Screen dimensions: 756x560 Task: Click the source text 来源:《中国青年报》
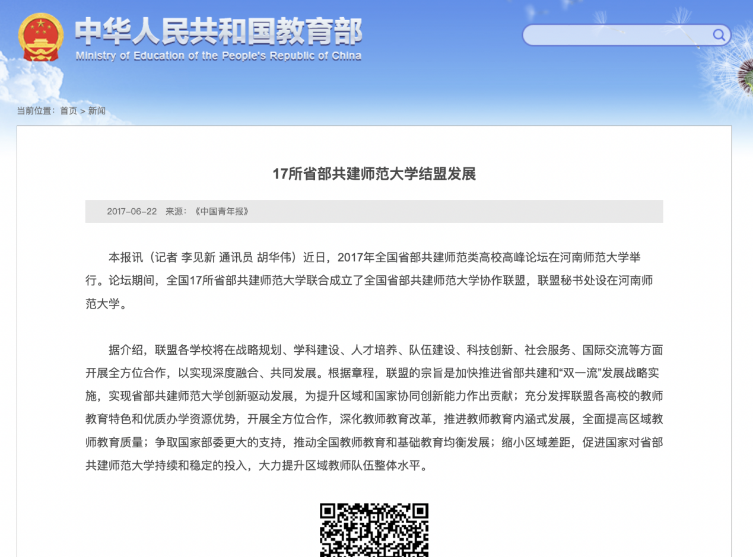pyautogui.click(x=207, y=212)
